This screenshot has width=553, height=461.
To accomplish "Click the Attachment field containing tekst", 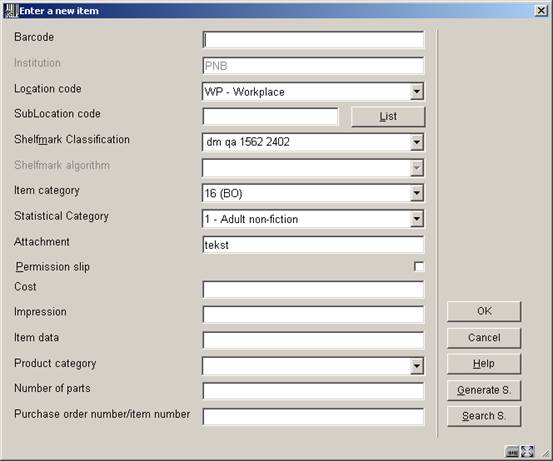I will click(x=313, y=245).
